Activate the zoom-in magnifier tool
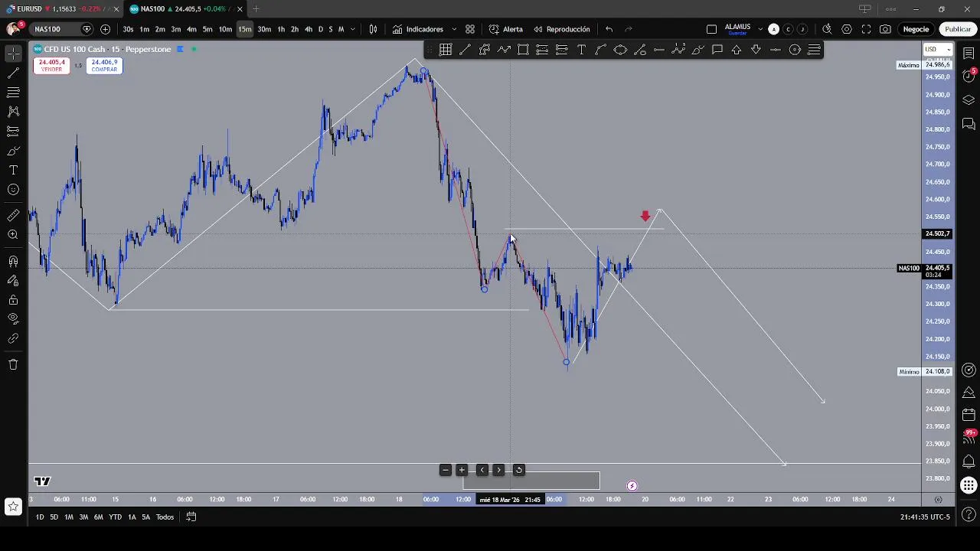 click(x=13, y=235)
